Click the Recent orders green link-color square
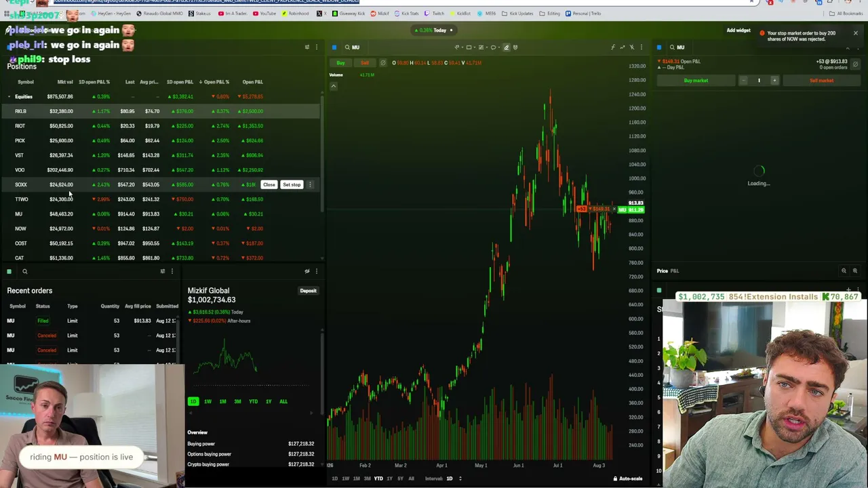The image size is (868, 488). point(9,272)
